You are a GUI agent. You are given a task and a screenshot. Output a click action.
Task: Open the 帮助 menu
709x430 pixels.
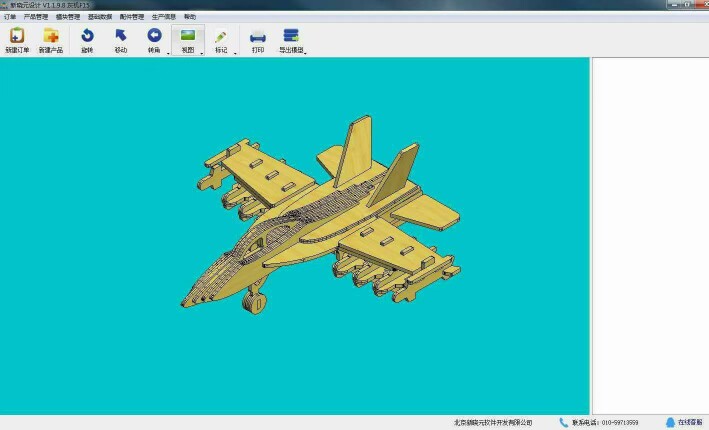190,17
